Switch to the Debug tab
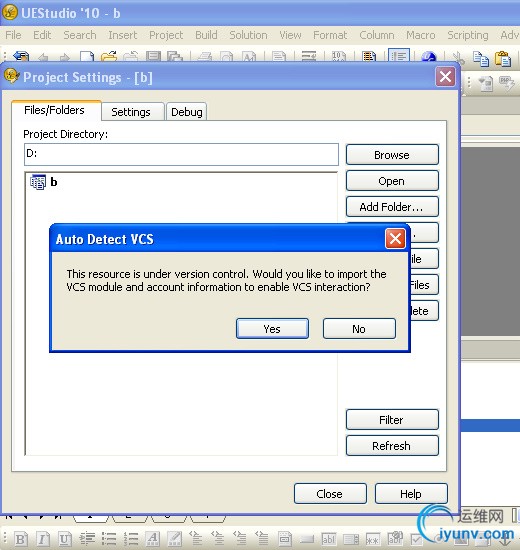 pyautogui.click(x=186, y=112)
